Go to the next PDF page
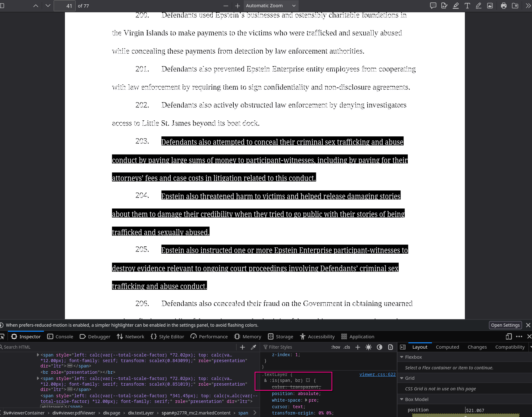 (x=48, y=6)
